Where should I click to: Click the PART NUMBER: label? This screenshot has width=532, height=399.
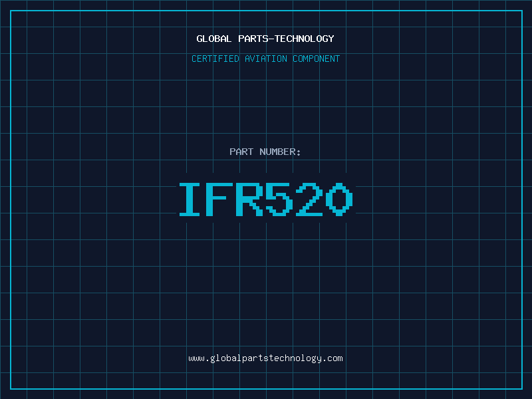coord(265,152)
